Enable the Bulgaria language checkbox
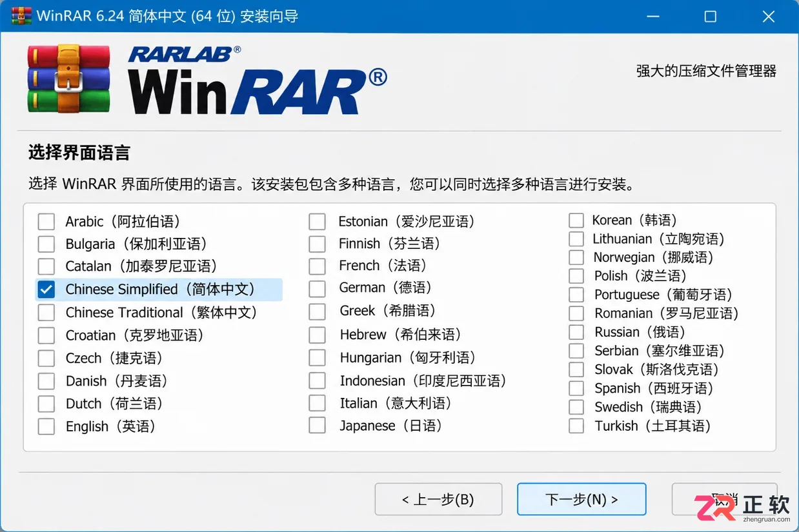 (46, 244)
